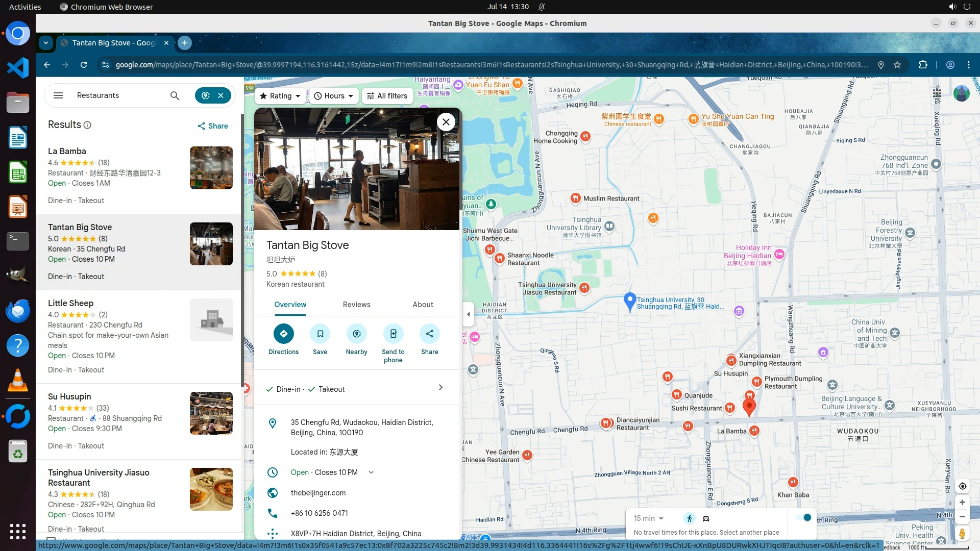Select walking travel mode icon
The width and height of the screenshot is (980, 551).
click(x=690, y=518)
